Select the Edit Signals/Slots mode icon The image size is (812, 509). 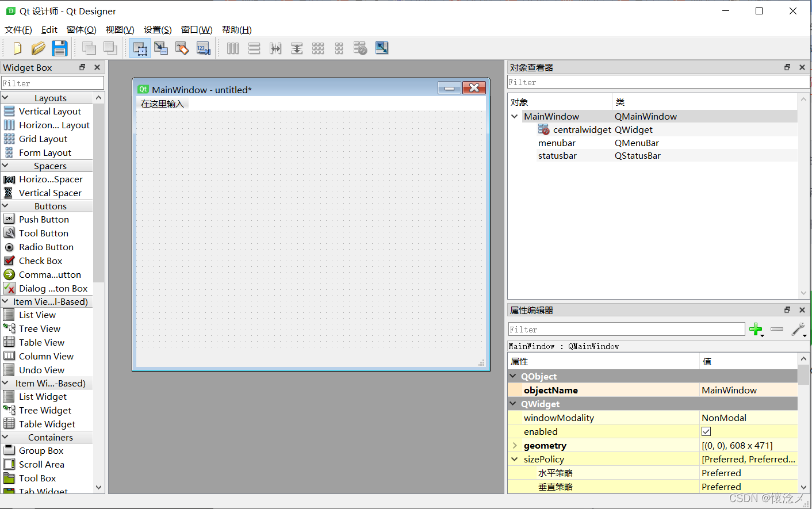coord(161,48)
